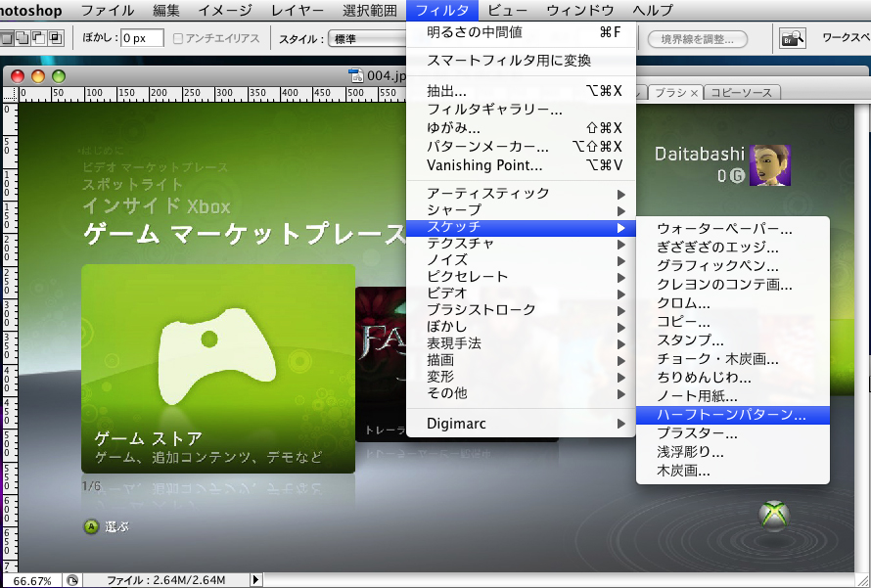Open ゆがみ... filter
This screenshot has height=588, width=871.
521,128
